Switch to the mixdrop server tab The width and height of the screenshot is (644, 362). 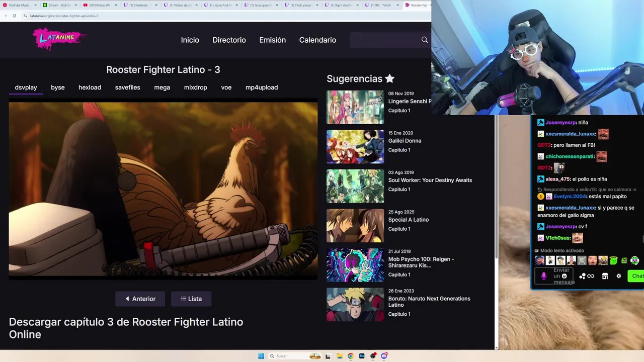pyautogui.click(x=196, y=87)
